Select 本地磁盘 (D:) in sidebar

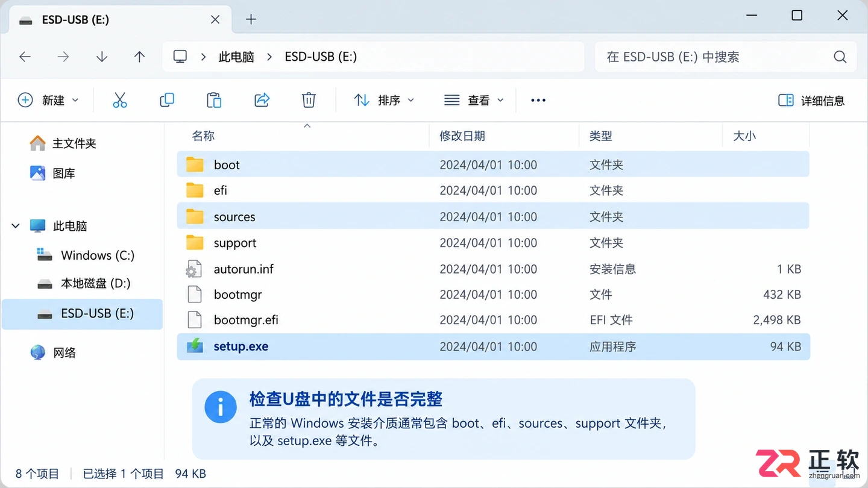(x=84, y=283)
